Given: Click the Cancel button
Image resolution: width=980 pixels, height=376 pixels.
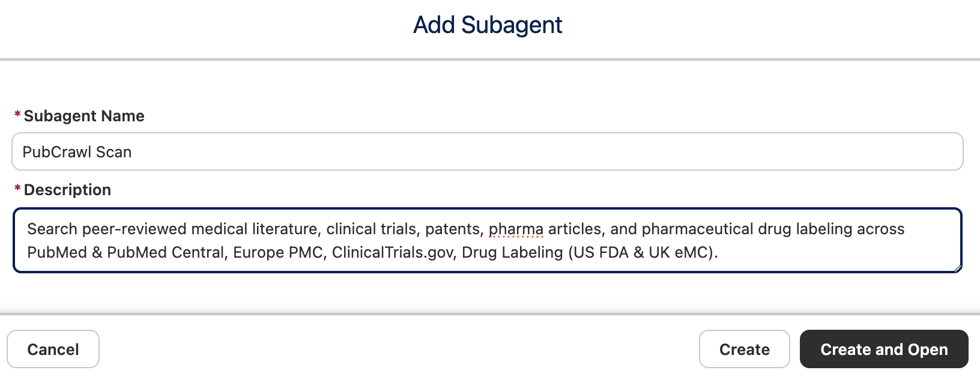Looking at the screenshot, I should (x=53, y=349).
